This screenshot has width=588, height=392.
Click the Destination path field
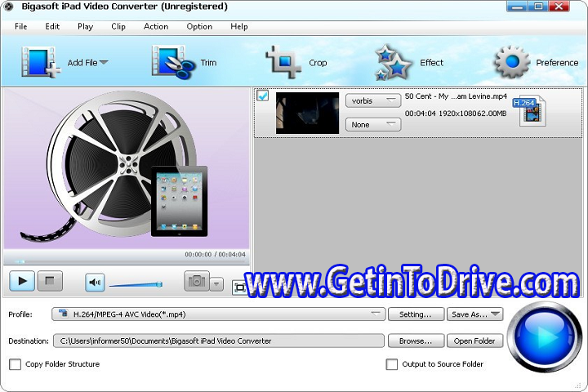pyautogui.click(x=219, y=341)
